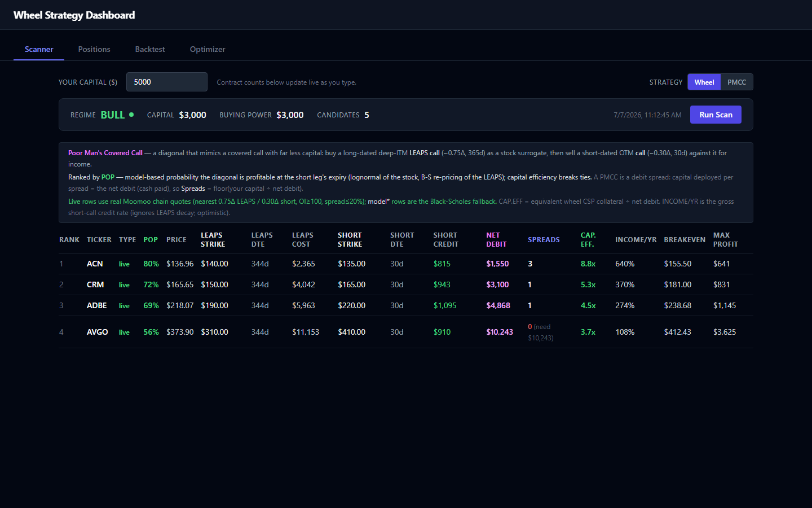Switch to the Scanner tab
The image size is (812, 508).
[x=39, y=49]
